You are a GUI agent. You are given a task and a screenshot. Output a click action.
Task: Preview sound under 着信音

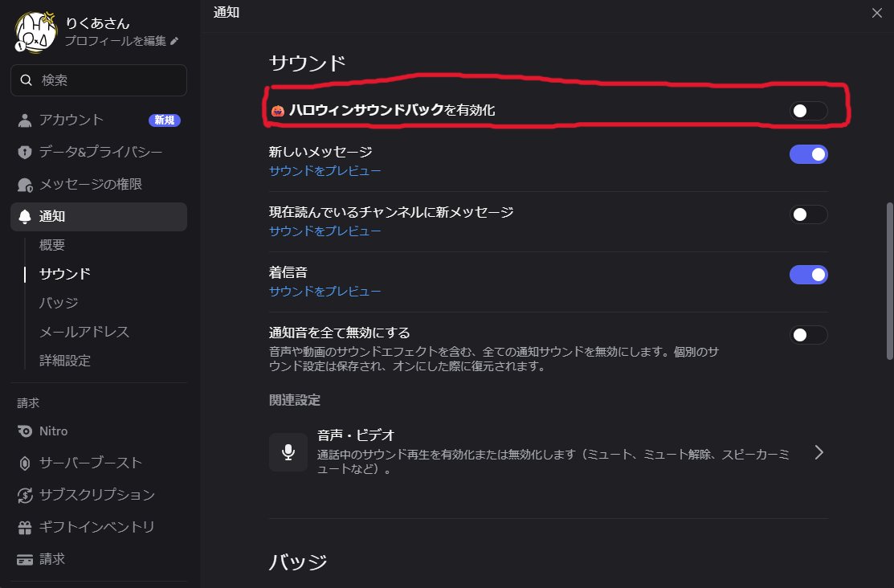[325, 292]
